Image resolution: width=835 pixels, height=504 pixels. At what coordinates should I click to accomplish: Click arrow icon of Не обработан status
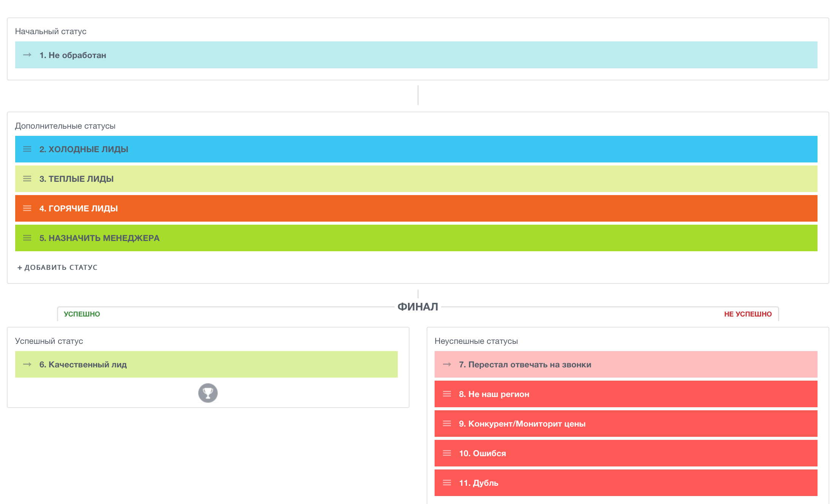click(27, 55)
